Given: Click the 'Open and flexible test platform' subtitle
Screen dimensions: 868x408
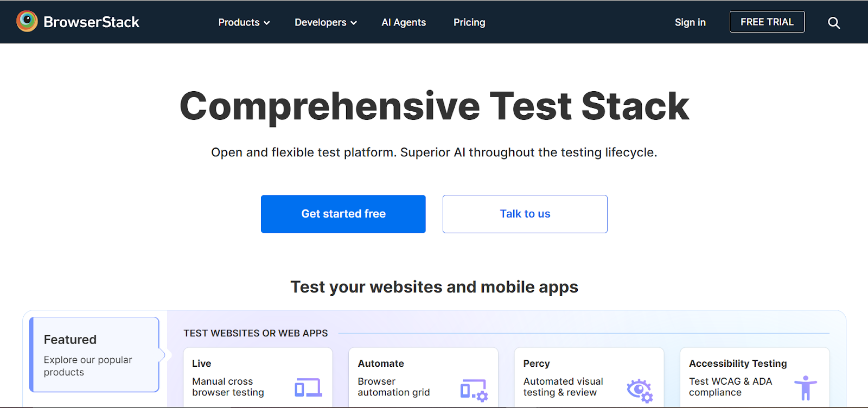Looking at the screenshot, I should pyautogui.click(x=434, y=152).
